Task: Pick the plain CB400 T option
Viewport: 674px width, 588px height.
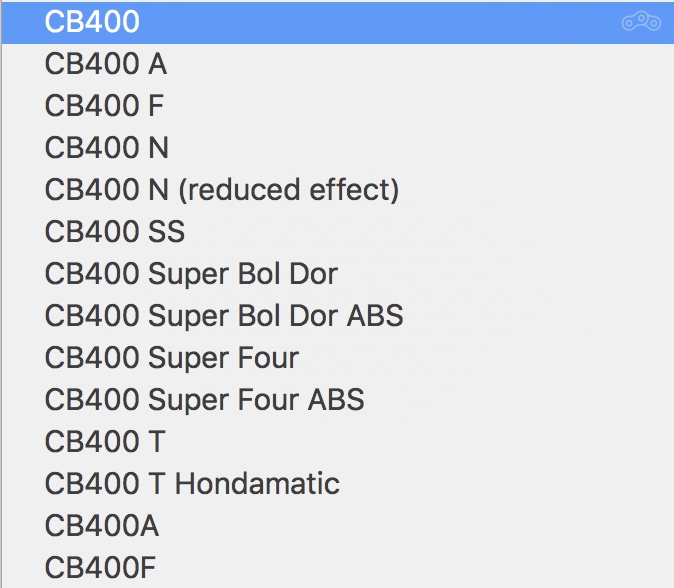Action: pyautogui.click(x=104, y=442)
